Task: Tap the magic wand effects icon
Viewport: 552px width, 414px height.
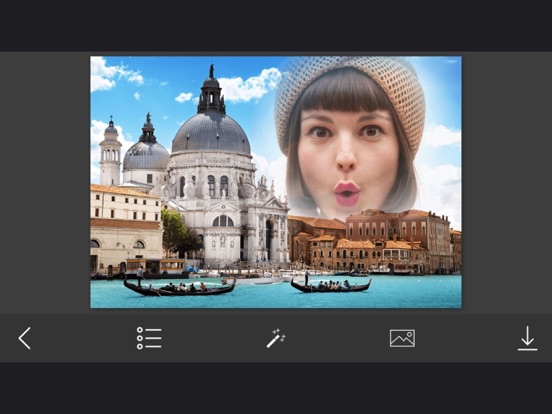Action: pyautogui.click(x=276, y=338)
